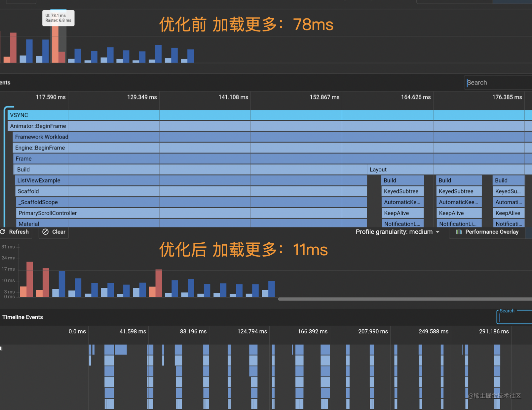Viewport: 532px width, 410px height.
Task: Click the 164.626 ms time marker
Action: point(416,97)
